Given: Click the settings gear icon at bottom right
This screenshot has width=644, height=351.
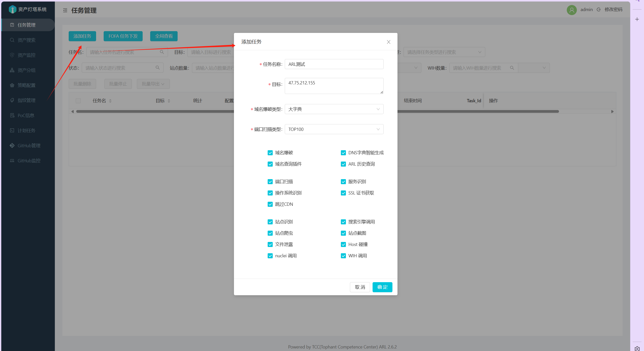Looking at the screenshot, I should pos(637,348).
